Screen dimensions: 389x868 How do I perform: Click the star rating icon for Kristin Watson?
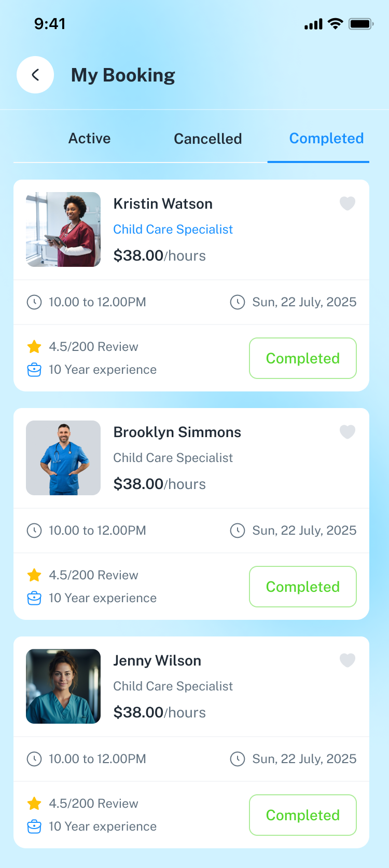click(34, 347)
